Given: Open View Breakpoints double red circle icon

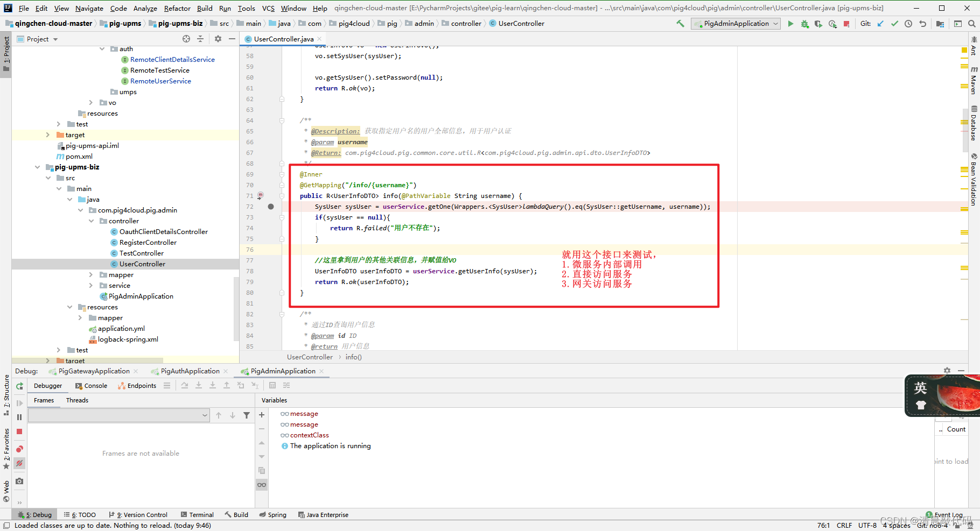Looking at the screenshot, I should 19,449.
